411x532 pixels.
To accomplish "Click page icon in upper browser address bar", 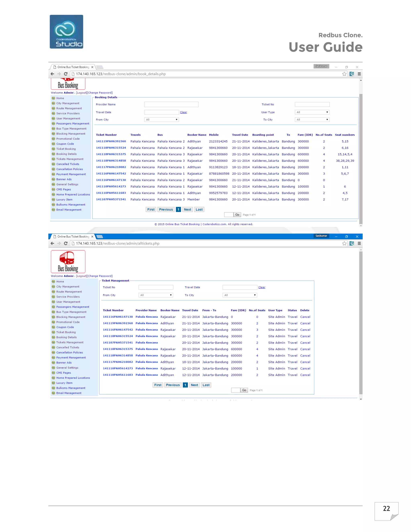I will point(73,74).
